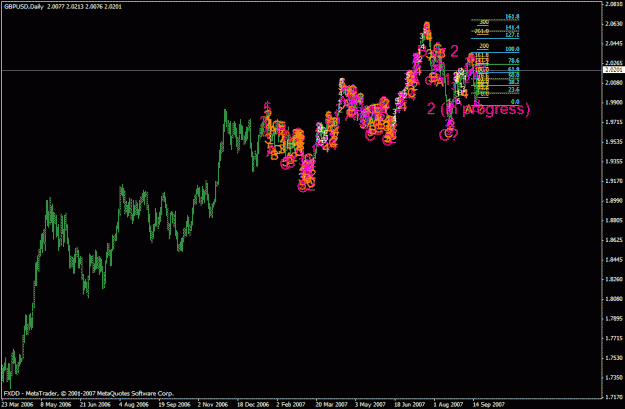Click the 4 Aug 2006 date label

coord(134,404)
